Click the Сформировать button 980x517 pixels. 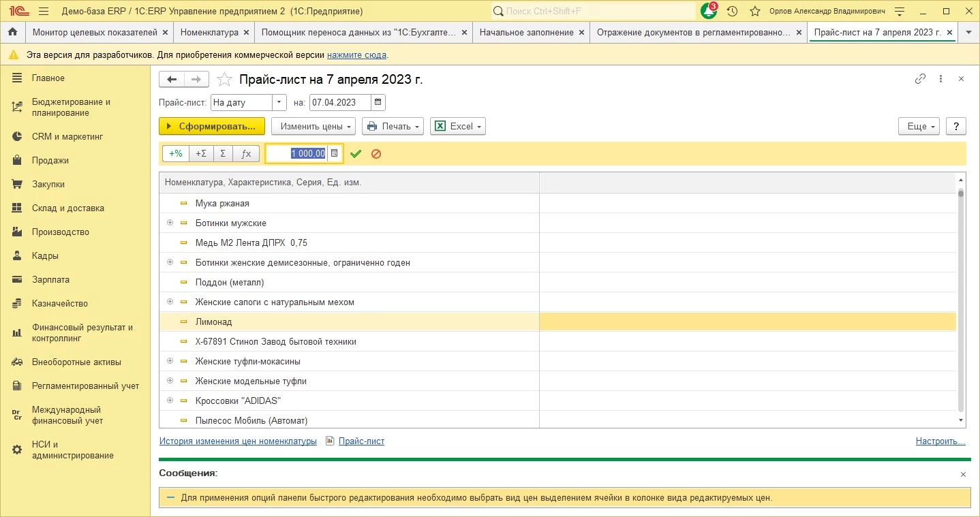point(212,126)
